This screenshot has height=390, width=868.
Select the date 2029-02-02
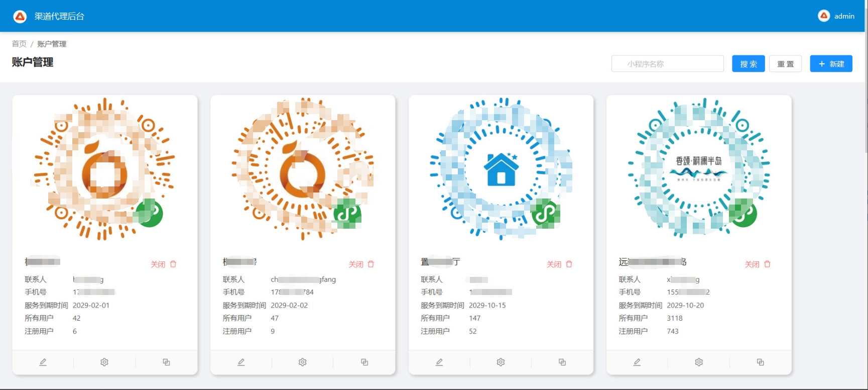pos(289,305)
